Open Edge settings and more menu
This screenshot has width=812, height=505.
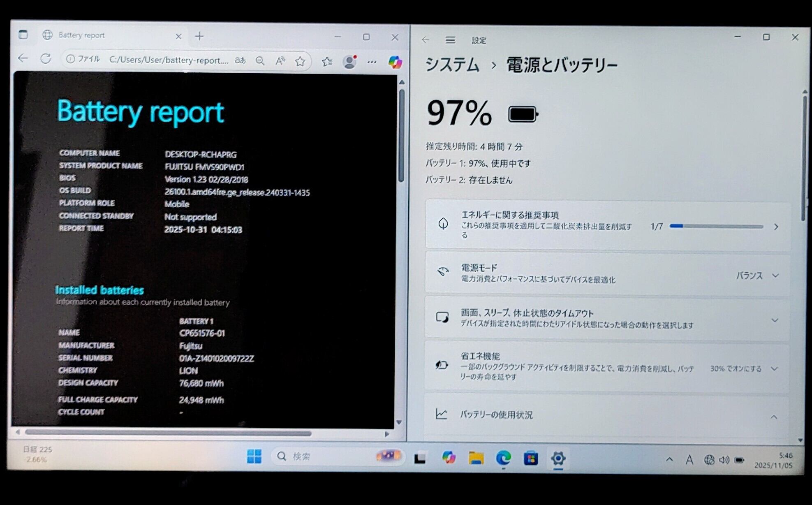(x=372, y=62)
